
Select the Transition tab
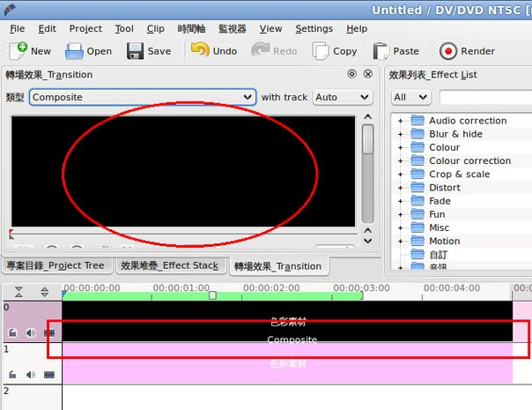click(x=278, y=266)
